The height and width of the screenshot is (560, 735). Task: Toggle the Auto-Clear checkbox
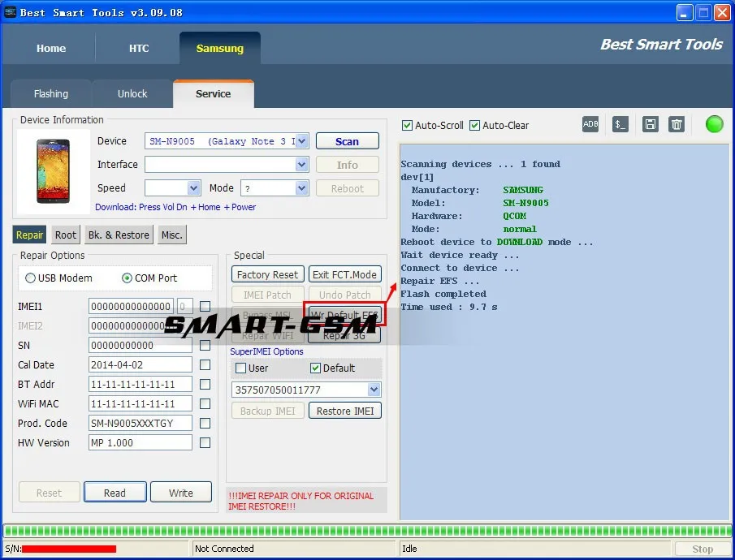[474, 126]
